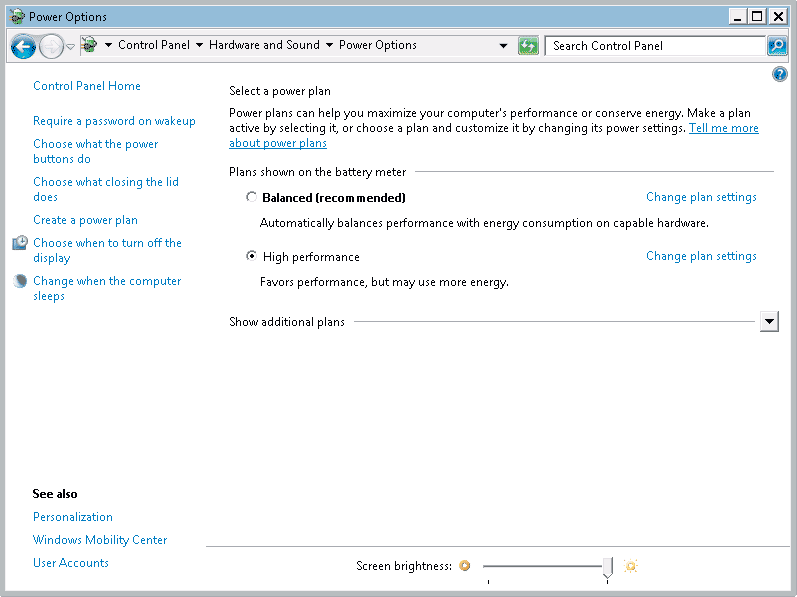This screenshot has width=797, height=597.
Task: Click the Power Options icon in address bar
Action: tap(89, 45)
